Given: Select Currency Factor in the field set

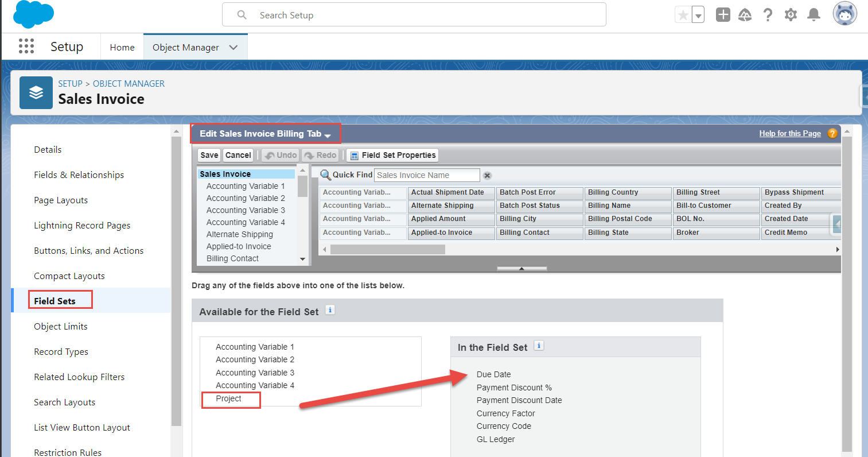Looking at the screenshot, I should tap(505, 413).
